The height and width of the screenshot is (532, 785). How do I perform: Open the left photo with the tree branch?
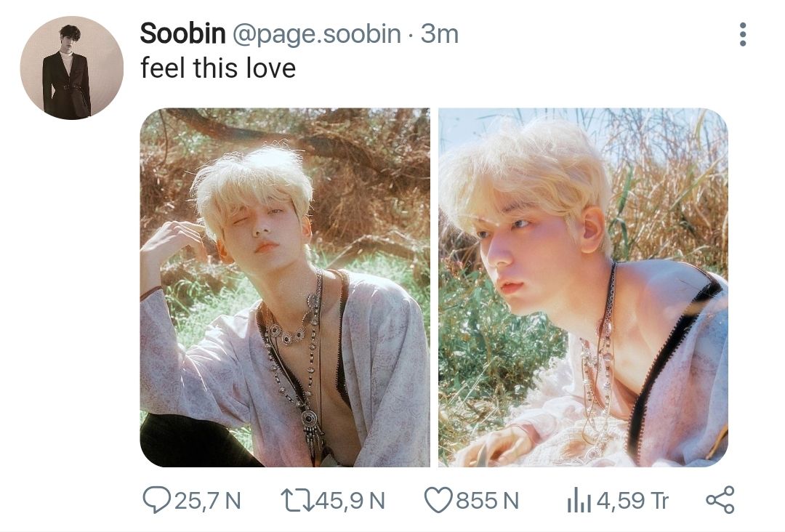pyautogui.click(x=284, y=287)
